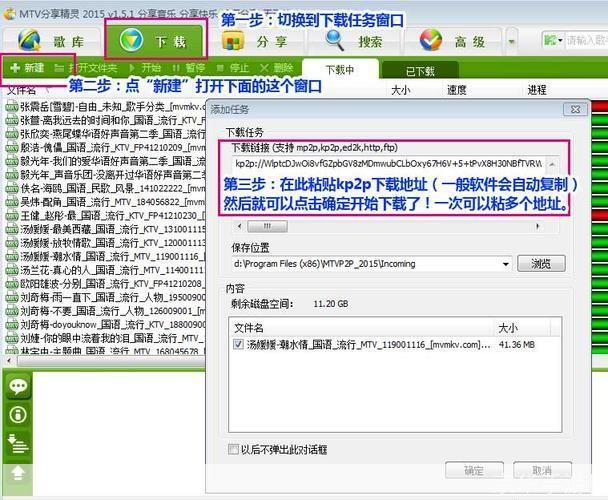Select the 下载中 downloading tab

click(x=340, y=70)
